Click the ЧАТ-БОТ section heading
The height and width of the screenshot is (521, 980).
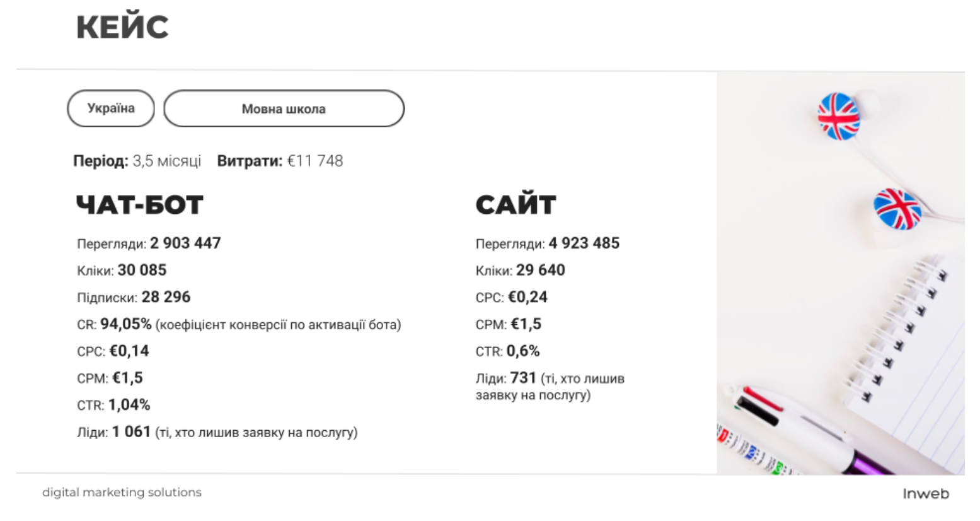tap(139, 205)
